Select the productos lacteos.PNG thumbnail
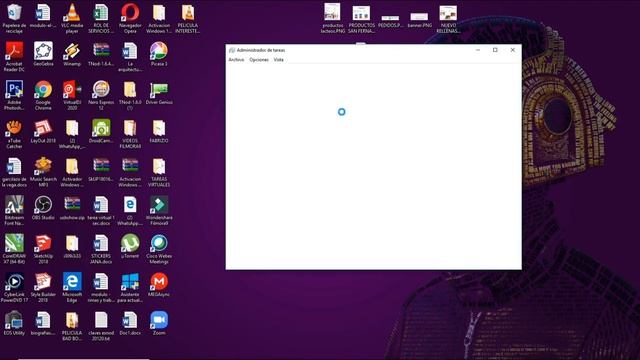640x360 pixels. 333,18
